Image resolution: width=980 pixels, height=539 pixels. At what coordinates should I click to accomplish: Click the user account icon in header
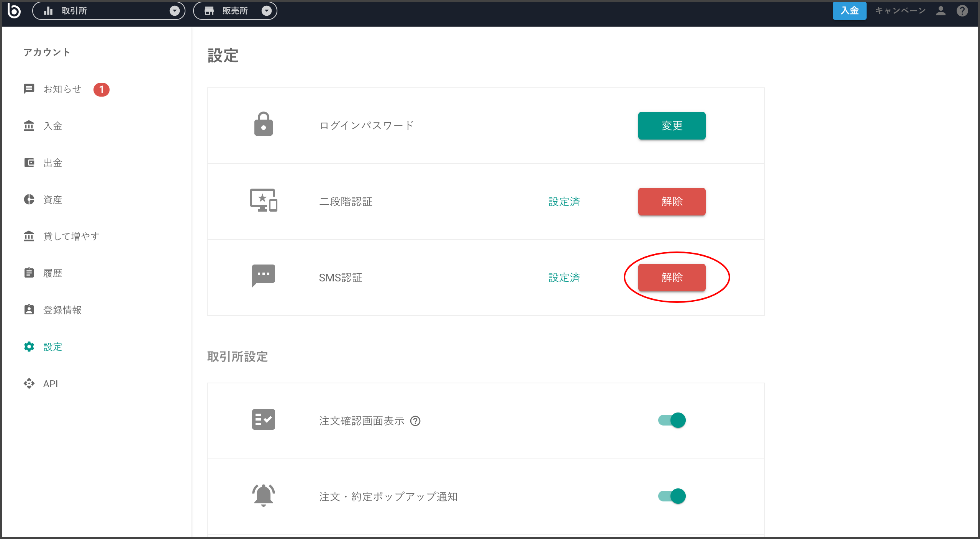click(x=941, y=10)
